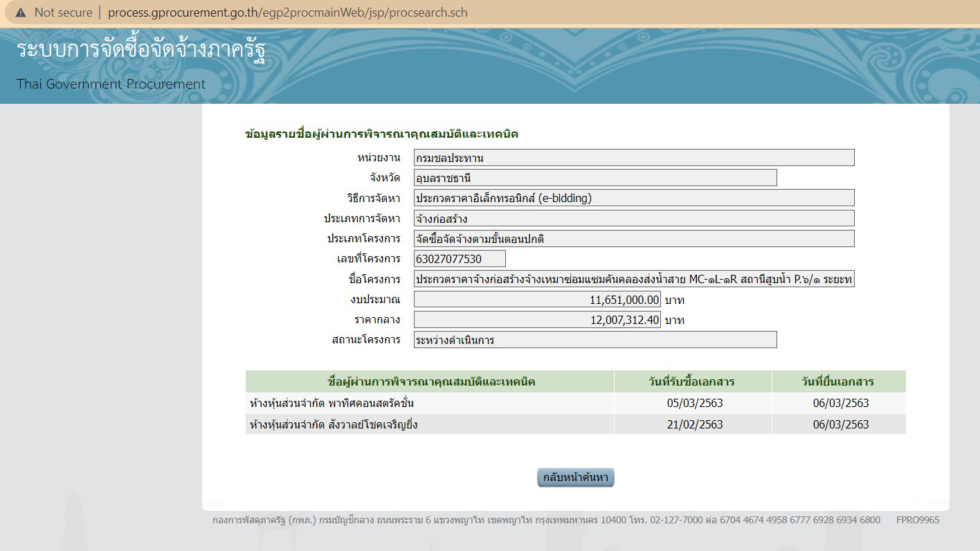Click the ราคากลาง field showing 12,007,312.40
This screenshot has width=980, height=551.
point(536,319)
